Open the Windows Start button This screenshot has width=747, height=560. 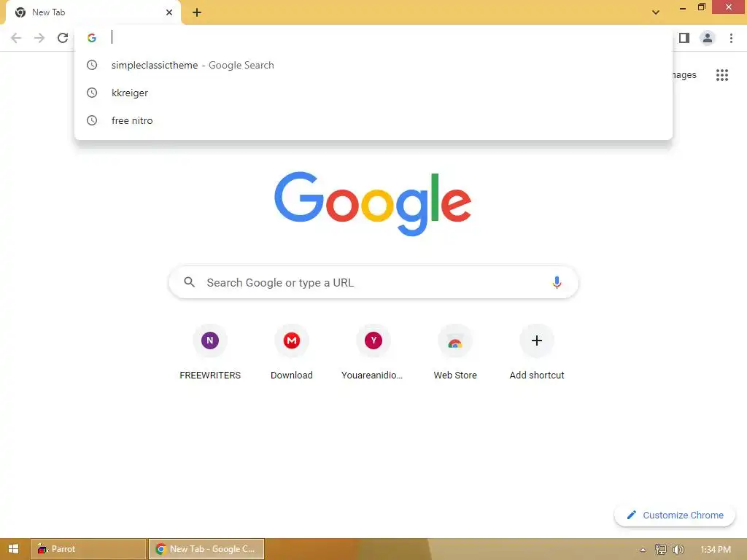coord(13,549)
